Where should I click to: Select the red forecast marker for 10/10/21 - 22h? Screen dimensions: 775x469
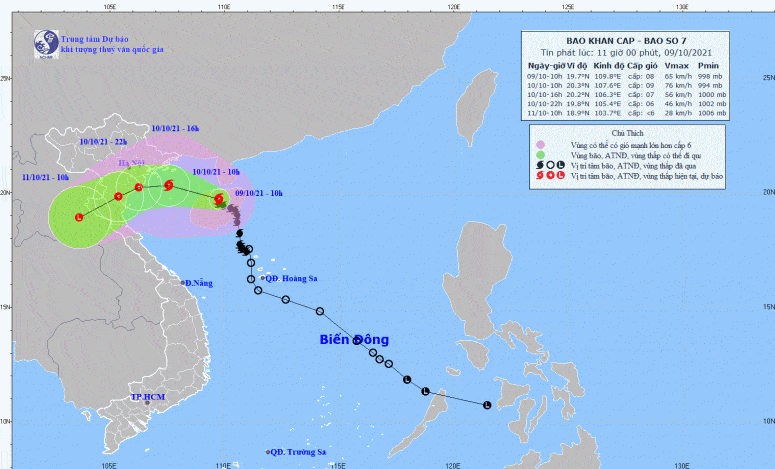(118, 196)
